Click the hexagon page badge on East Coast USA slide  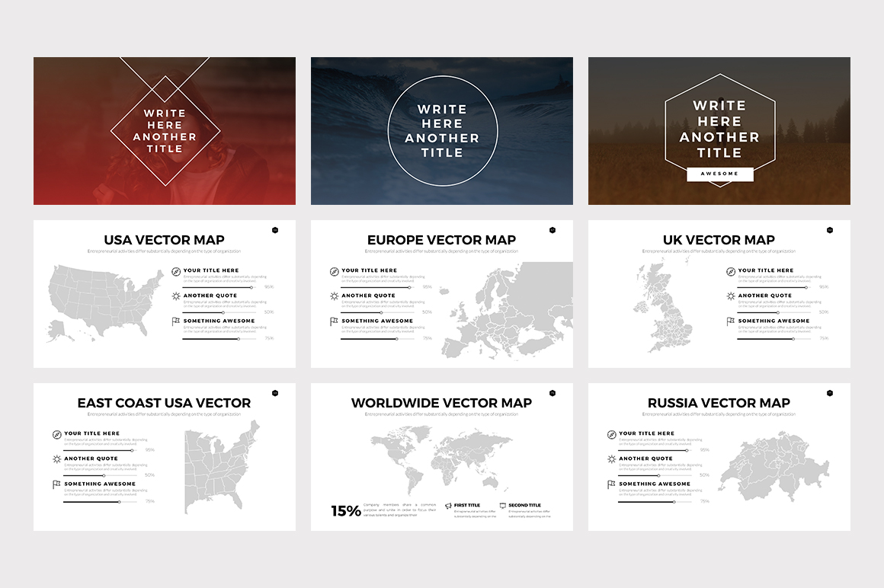click(x=275, y=393)
